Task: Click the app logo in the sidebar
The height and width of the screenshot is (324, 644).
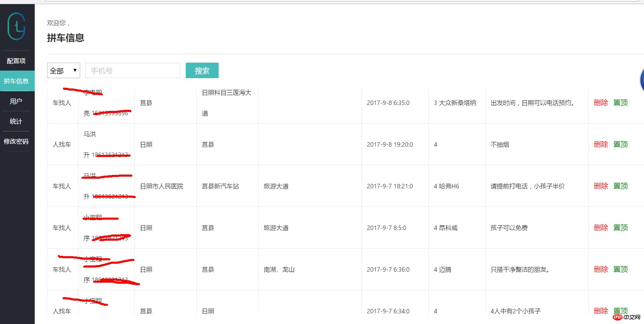Action: (x=16, y=26)
